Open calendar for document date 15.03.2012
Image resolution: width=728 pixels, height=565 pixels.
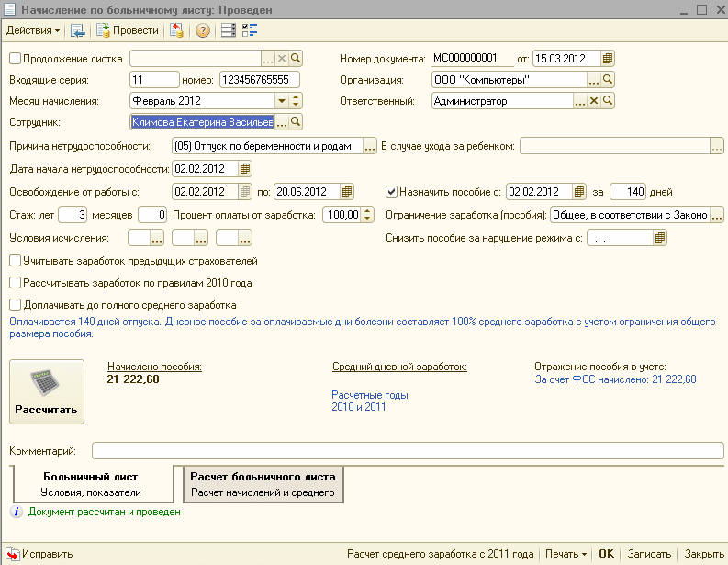(x=607, y=59)
